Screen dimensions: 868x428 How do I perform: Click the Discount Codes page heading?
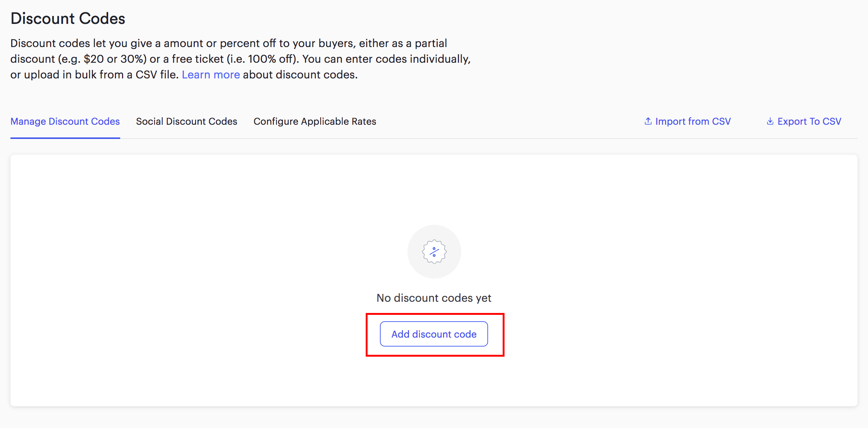68,18
